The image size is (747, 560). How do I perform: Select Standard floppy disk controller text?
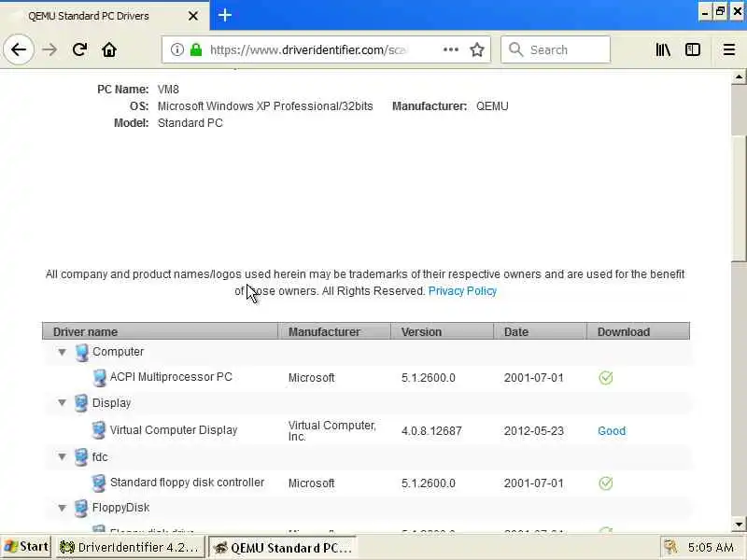point(187,483)
